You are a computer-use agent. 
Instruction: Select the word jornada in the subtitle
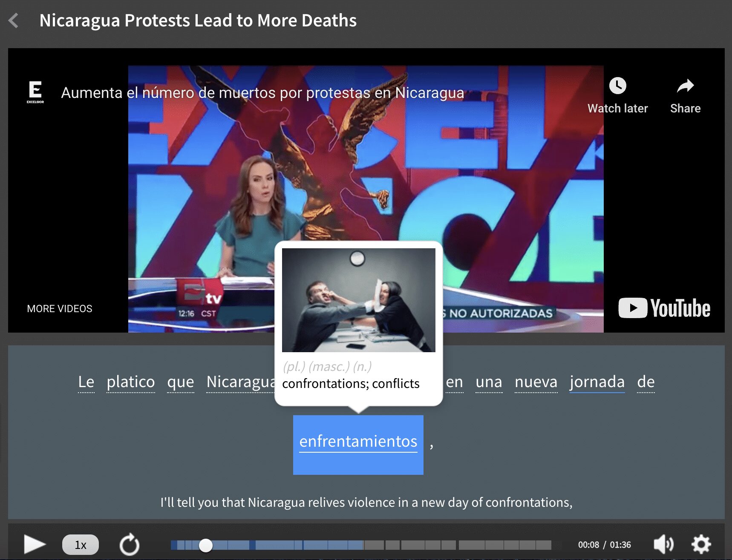(x=597, y=382)
